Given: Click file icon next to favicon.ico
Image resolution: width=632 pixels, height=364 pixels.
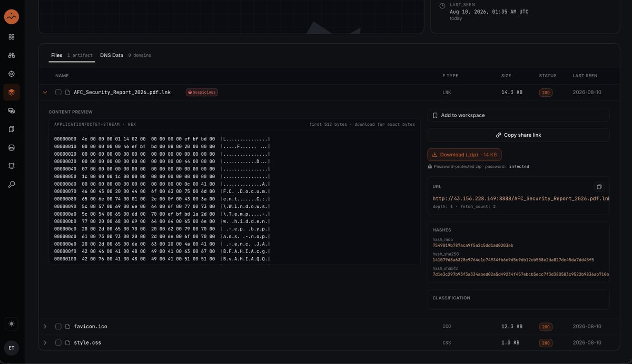Looking at the screenshot, I should pos(67,327).
